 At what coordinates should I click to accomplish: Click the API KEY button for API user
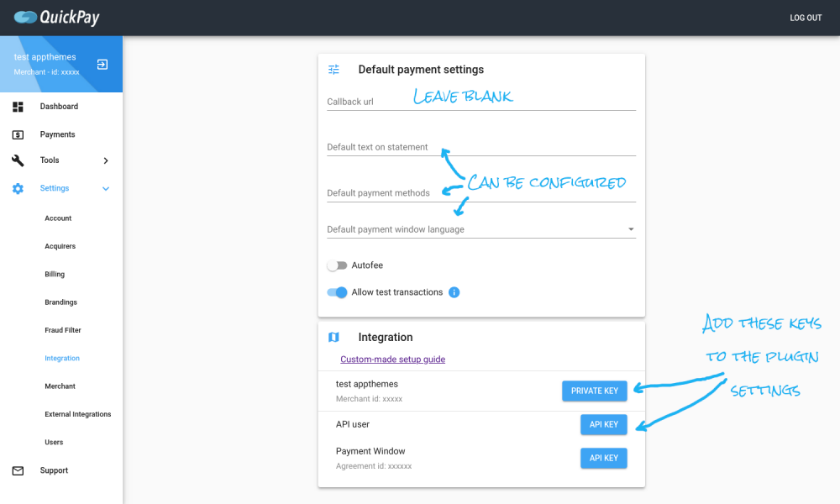pyautogui.click(x=604, y=424)
